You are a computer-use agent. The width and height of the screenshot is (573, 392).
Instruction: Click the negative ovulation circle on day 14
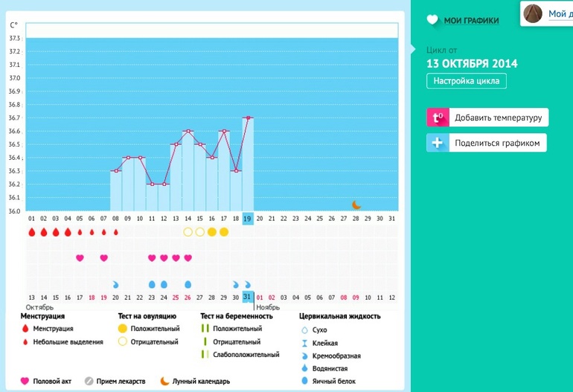[x=188, y=232]
